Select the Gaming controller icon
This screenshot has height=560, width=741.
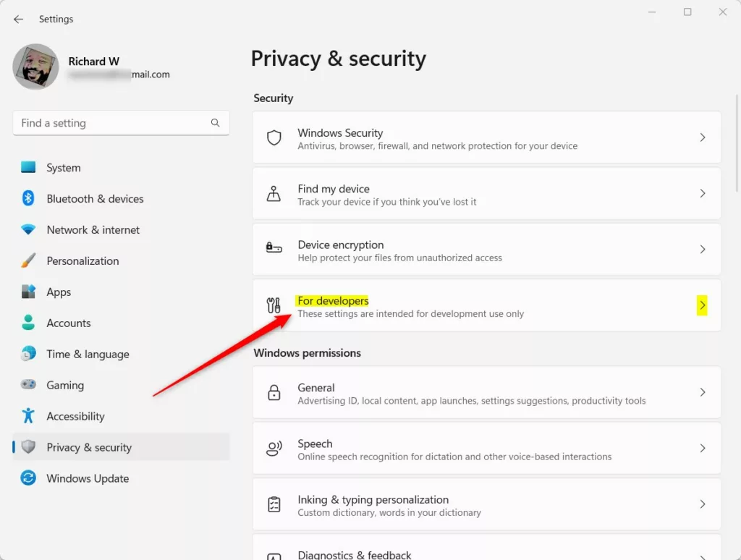[28, 385]
